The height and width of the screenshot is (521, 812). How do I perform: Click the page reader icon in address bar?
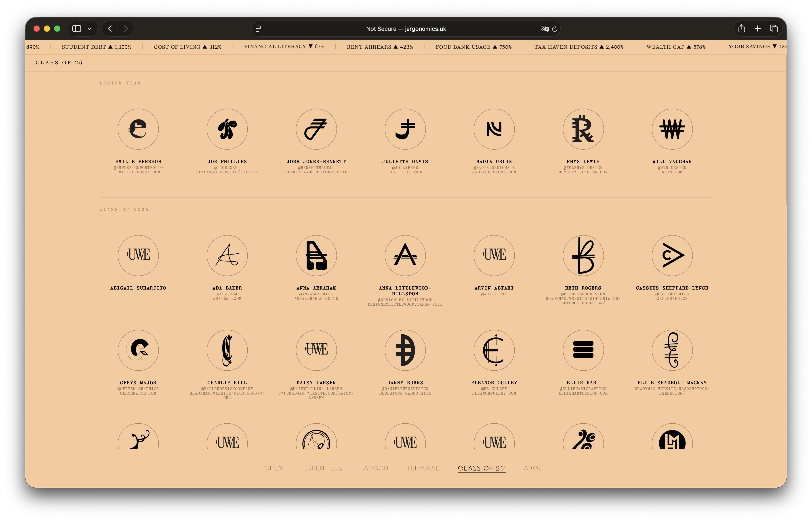coord(258,29)
